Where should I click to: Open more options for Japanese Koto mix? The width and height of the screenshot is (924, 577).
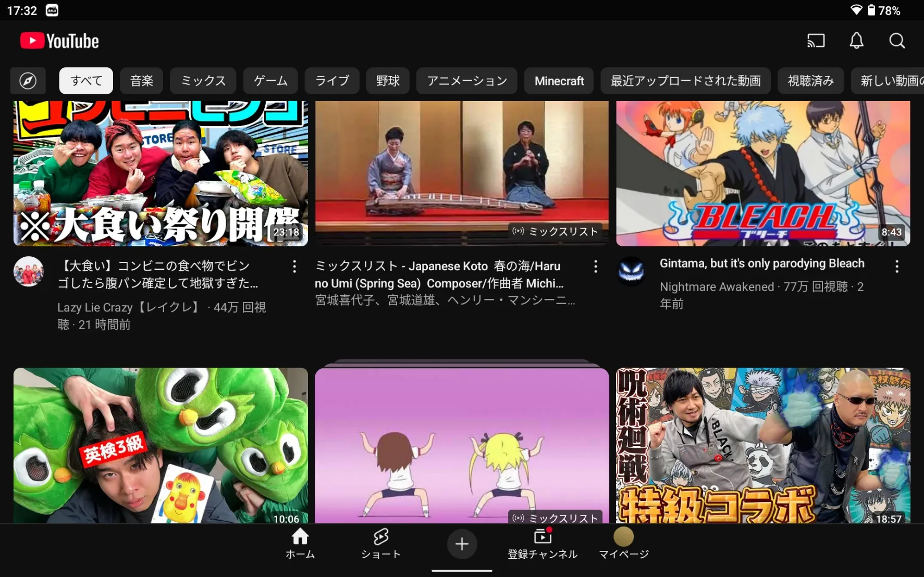596,267
